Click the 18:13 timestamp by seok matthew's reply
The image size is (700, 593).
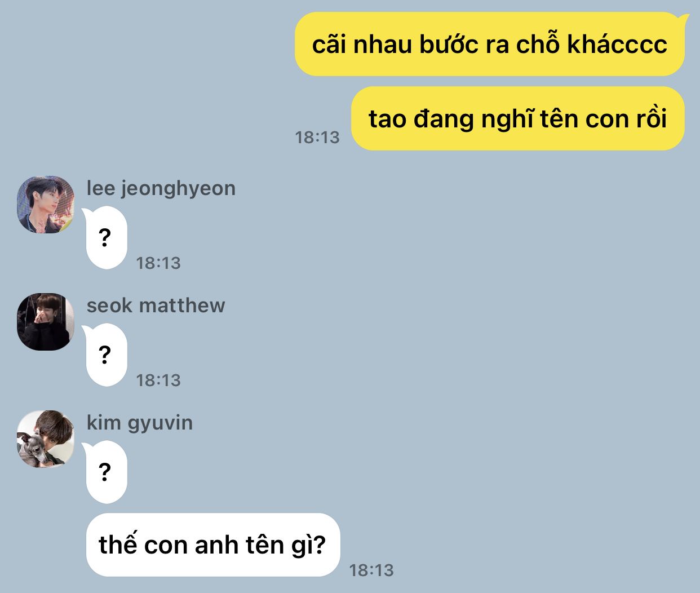pyautogui.click(x=158, y=380)
